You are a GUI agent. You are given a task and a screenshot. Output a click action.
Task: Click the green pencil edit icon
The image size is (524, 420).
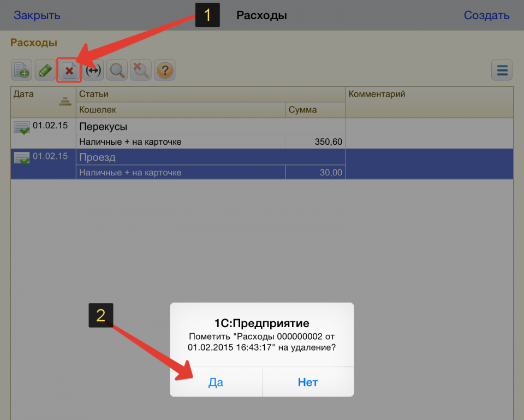[45, 70]
